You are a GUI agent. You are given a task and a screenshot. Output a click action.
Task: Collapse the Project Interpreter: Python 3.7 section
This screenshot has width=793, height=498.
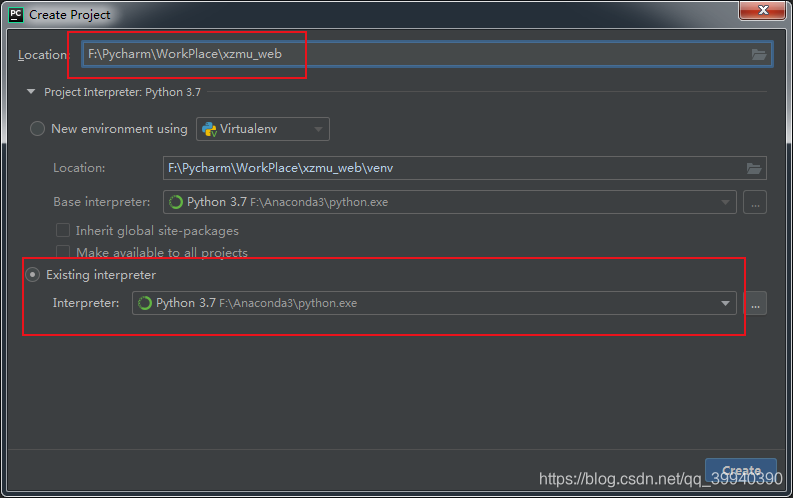pos(31,92)
